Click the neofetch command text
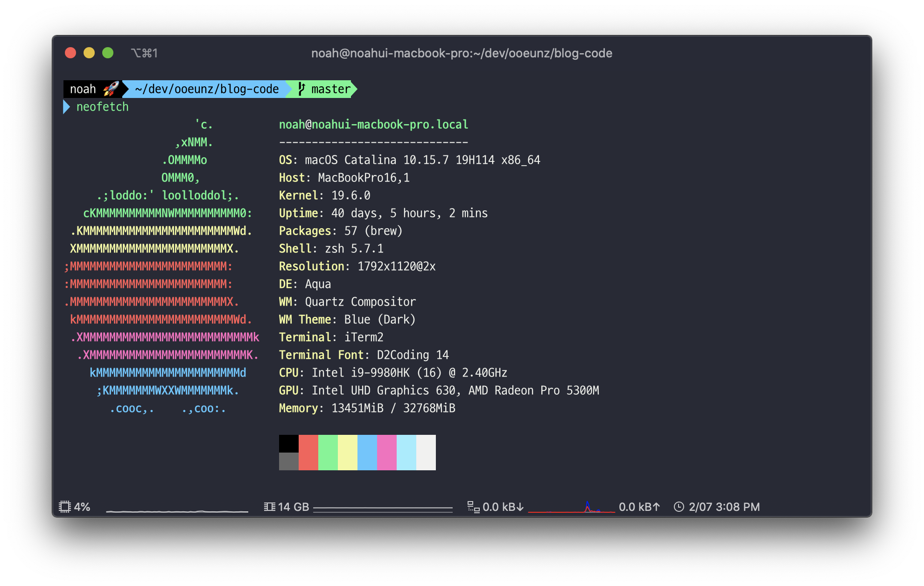This screenshot has height=586, width=924. pos(102,107)
